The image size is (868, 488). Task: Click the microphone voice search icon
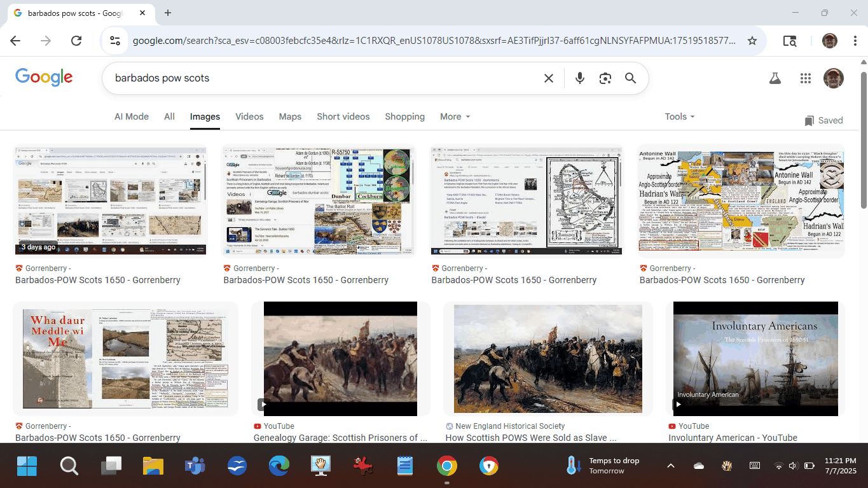579,78
